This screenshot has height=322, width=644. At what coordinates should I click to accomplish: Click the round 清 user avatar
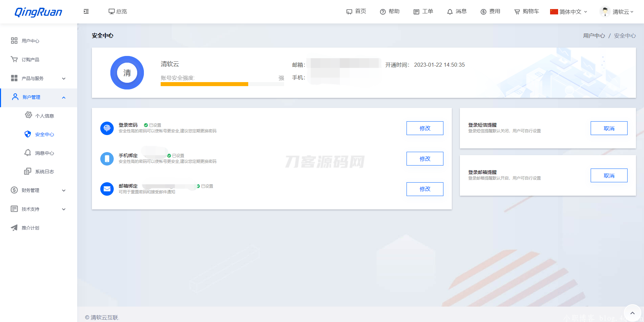(x=127, y=73)
